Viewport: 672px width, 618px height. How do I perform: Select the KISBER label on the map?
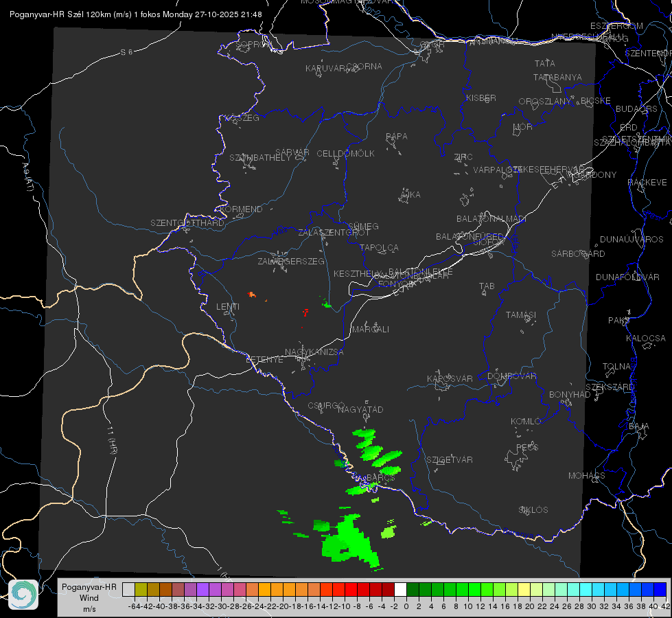point(481,98)
